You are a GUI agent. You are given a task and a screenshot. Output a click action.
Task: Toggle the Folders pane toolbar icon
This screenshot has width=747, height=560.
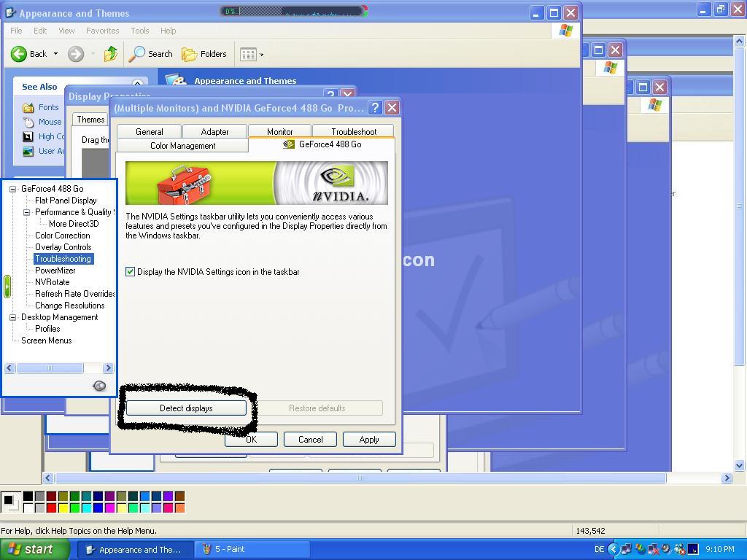[189, 54]
